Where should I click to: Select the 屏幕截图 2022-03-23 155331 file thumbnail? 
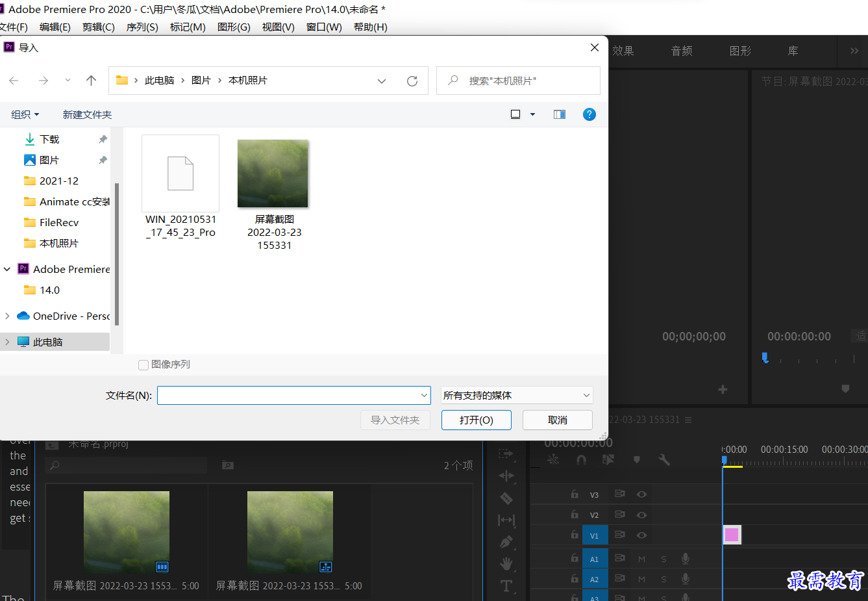[273, 174]
